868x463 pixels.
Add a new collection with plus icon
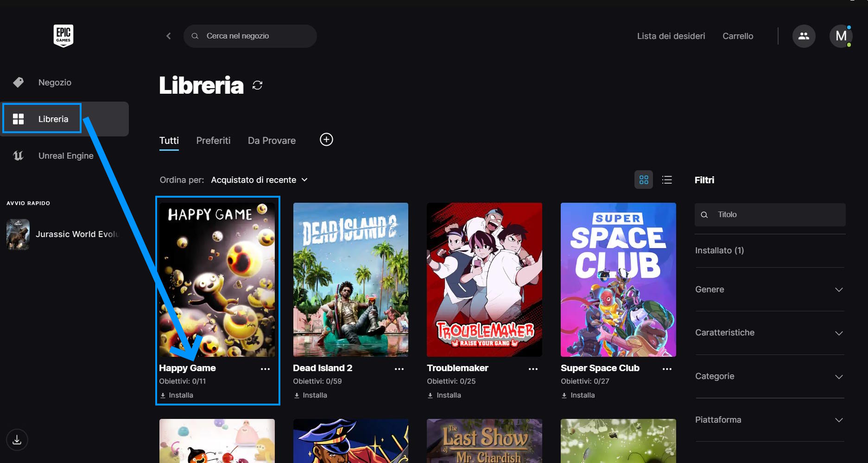tap(326, 140)
